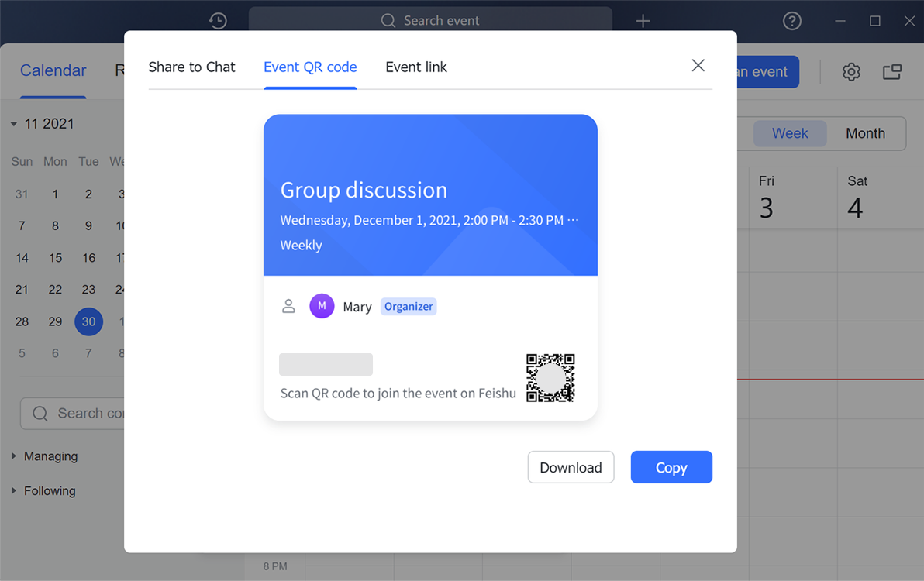Copy the event share card
Screen dimensions: 924x581
[671, 467]
